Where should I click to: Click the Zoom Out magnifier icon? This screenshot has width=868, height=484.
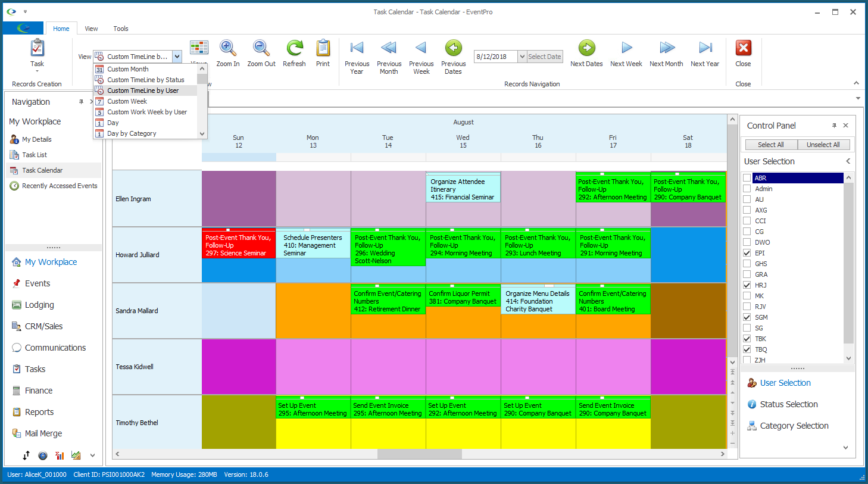[x=261, y=48]
